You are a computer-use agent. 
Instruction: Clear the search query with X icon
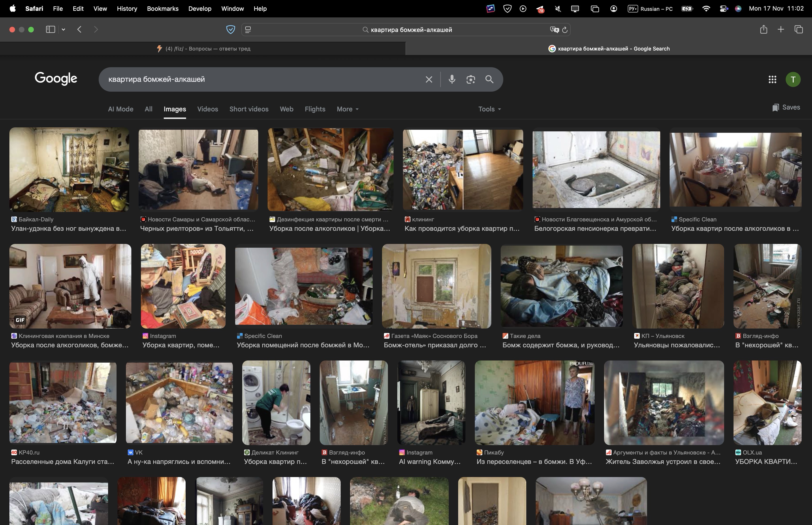tap(429, 79)
